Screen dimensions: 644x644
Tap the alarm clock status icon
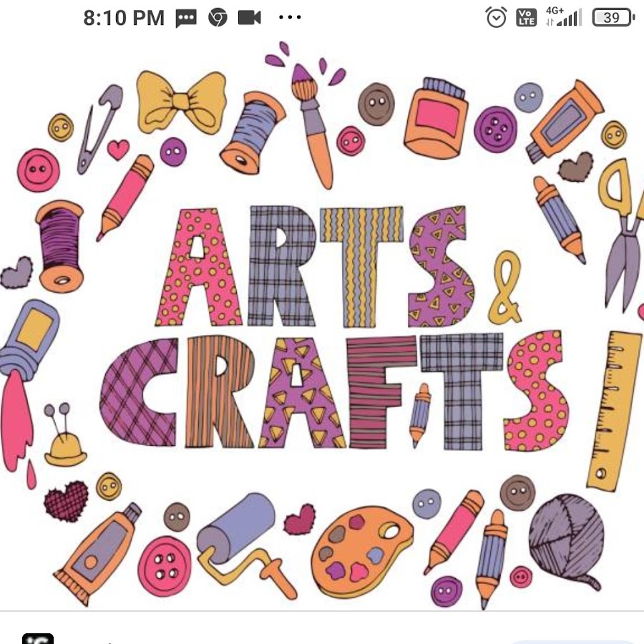pyautogui.click(x=496, y=17)
